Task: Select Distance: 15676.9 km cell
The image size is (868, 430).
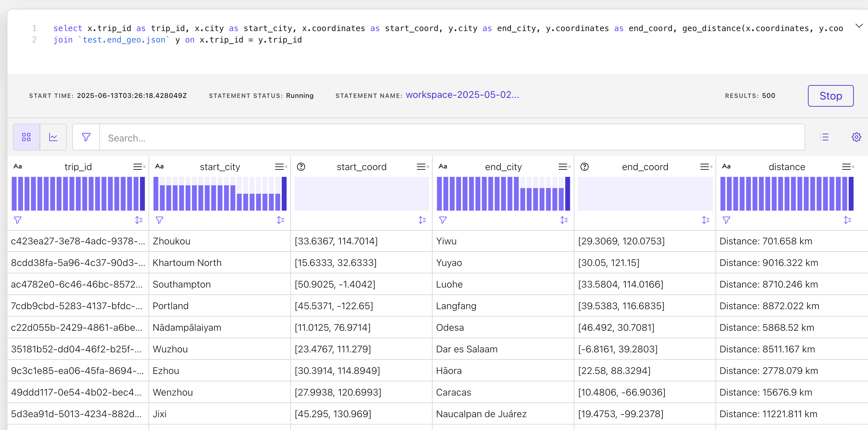Action: (792, 393)
